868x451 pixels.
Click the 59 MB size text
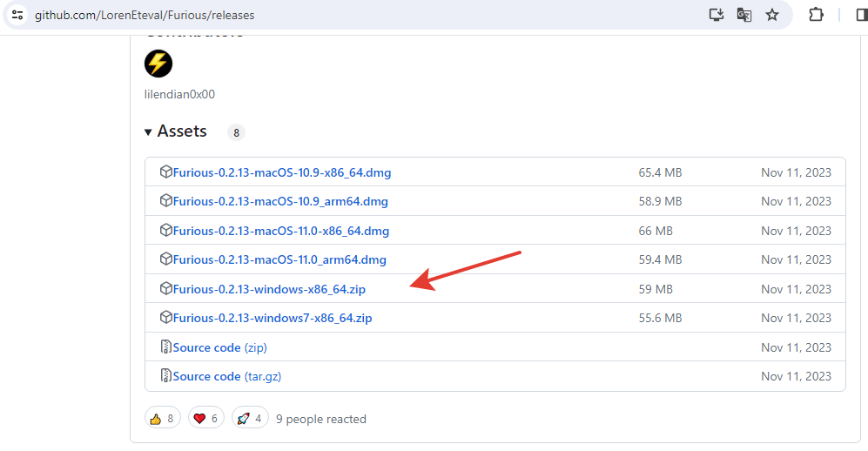[x=656, y=289]
